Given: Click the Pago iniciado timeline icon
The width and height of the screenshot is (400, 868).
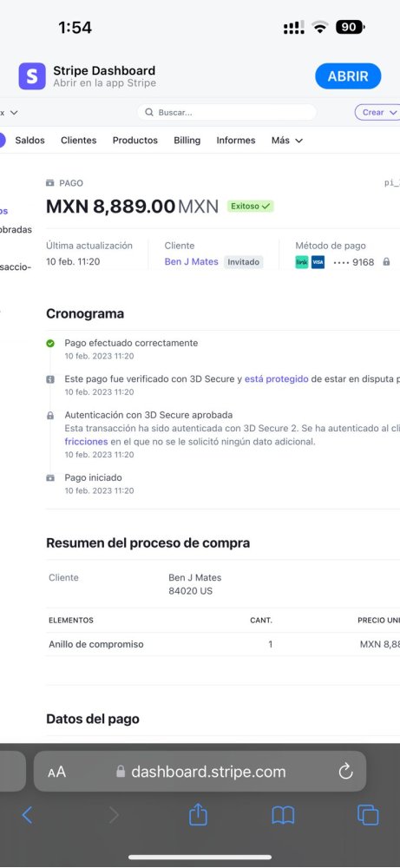Looking at the screenshot, I should [x=50, y=477].
